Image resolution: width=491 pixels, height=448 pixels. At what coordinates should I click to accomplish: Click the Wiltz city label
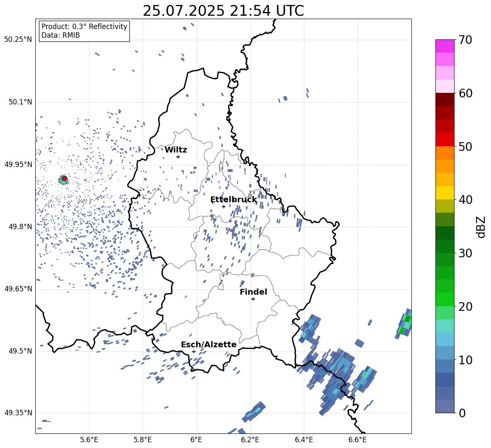176,150
